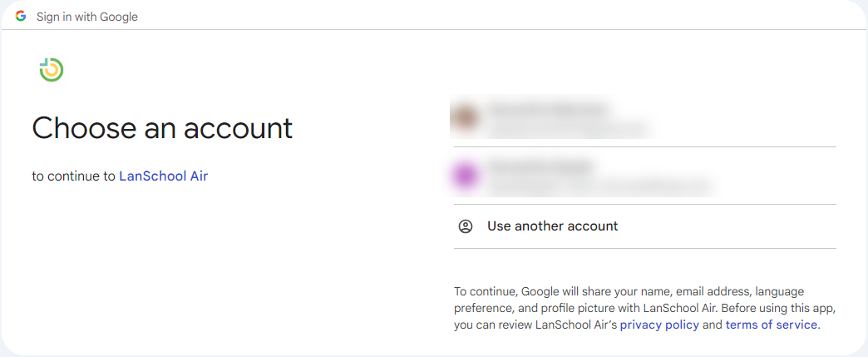Pick the first account's blurred email address
868x357 pixels.
(x=566, y=128)
